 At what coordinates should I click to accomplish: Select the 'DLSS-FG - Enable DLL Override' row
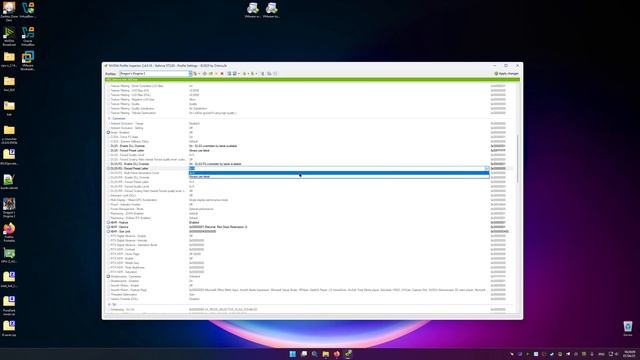[310, 164]
